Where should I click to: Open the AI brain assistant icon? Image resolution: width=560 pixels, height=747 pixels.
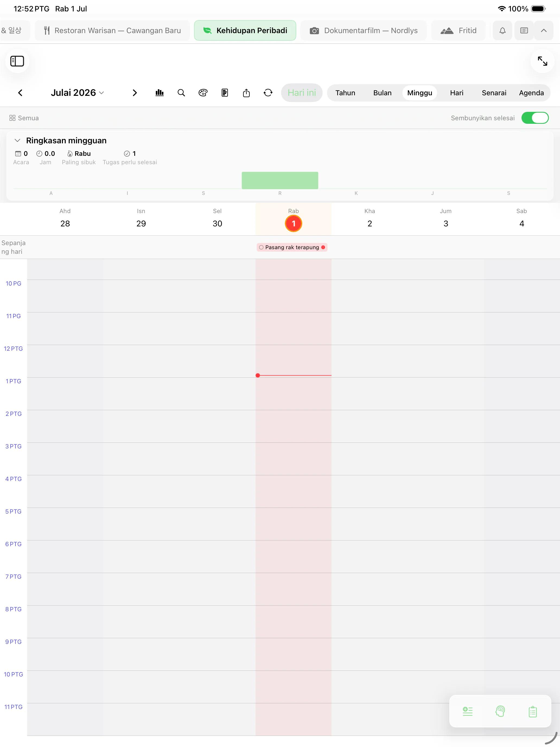tap(500, 711)
